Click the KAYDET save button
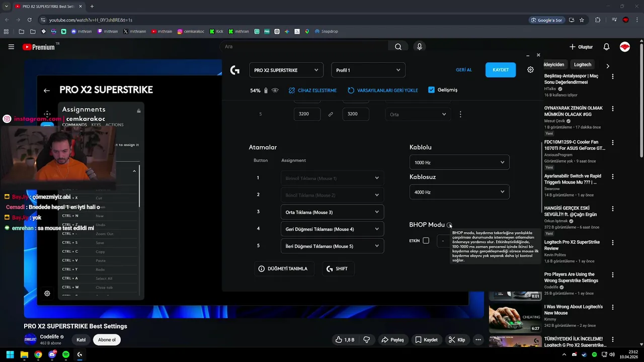Image resolution: width=644 pixels, height=362 pixels. 501,70
